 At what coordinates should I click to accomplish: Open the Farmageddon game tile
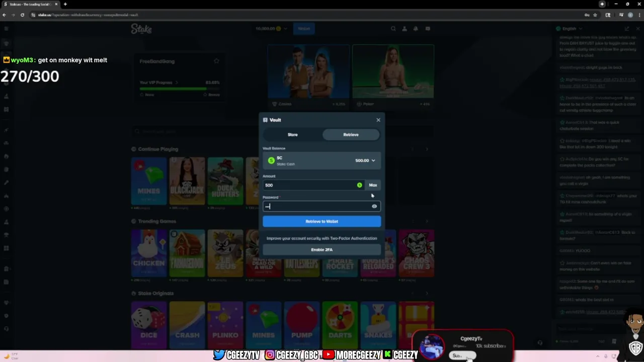point(187,253)
